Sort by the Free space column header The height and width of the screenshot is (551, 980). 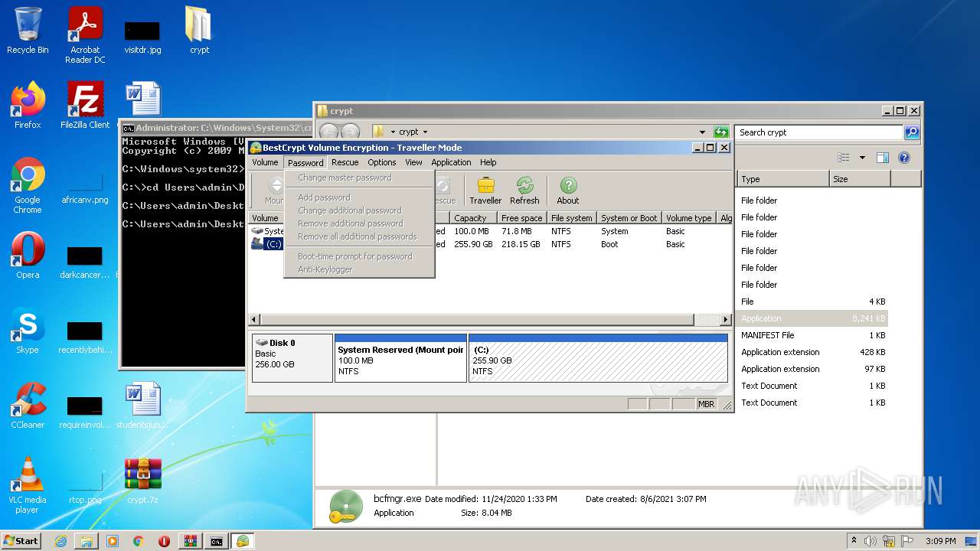coord(521,218)
